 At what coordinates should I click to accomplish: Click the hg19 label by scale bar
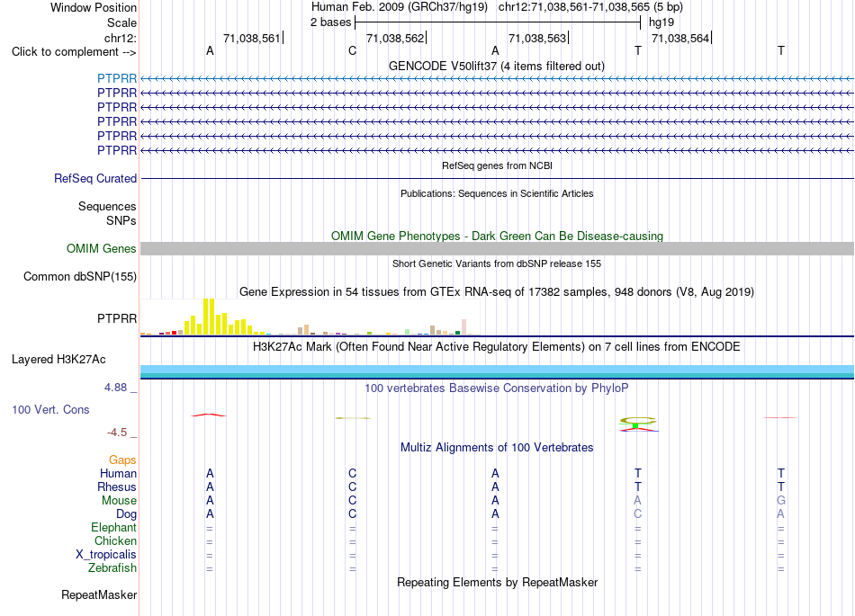point(661,22)
